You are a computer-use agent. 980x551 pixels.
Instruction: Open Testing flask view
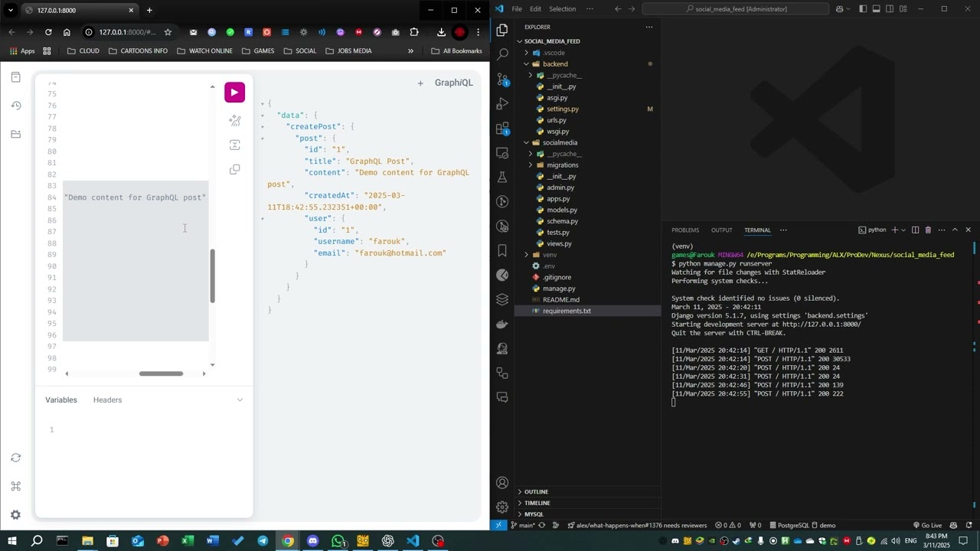click(502, 178)
